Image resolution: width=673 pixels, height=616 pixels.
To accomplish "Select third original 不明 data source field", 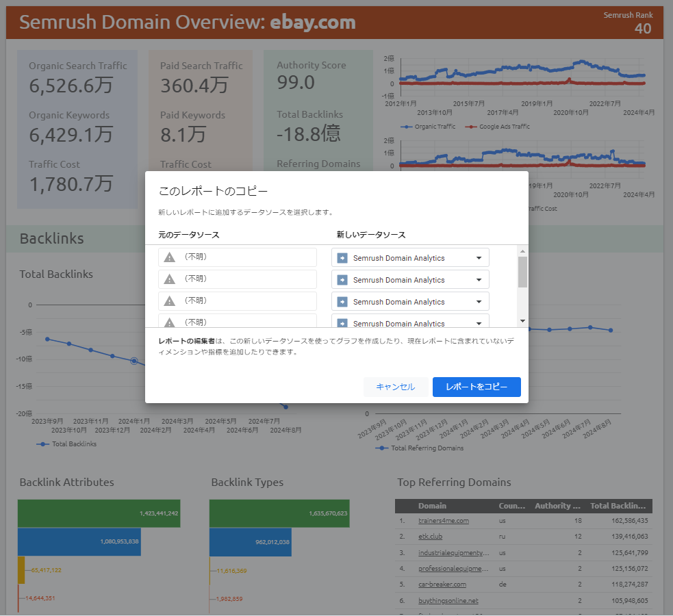I will click(238, 301).
